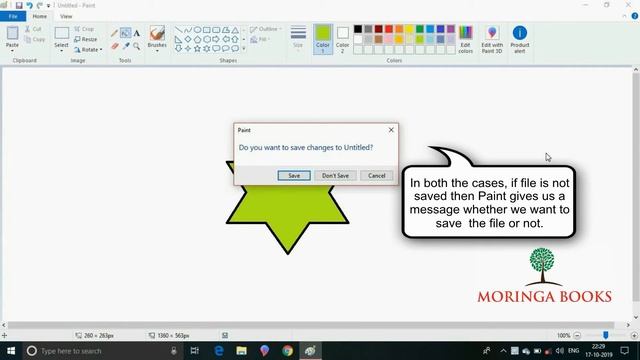This screenshot has height=360, width=640.
Task: Click Don't Save in the dialog
Action: tap(335, 176)
